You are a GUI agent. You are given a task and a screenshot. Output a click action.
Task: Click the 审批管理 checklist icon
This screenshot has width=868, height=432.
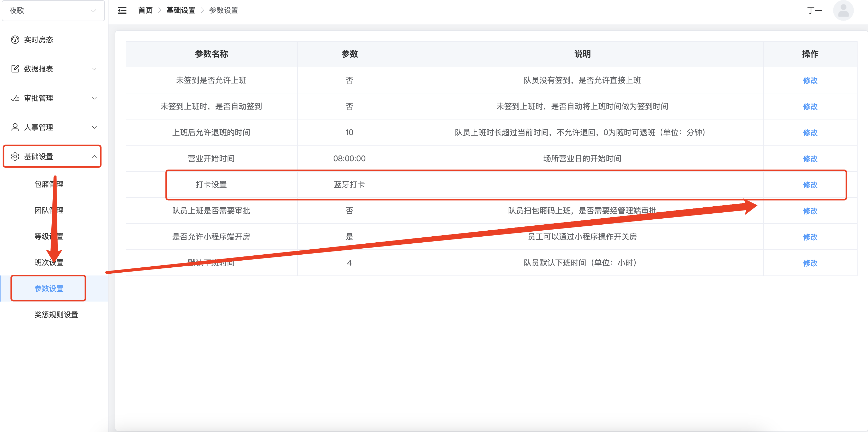(15, 98)
